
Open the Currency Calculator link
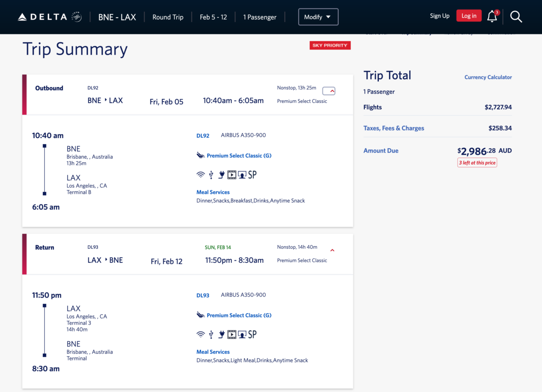(x=488, y=77)
